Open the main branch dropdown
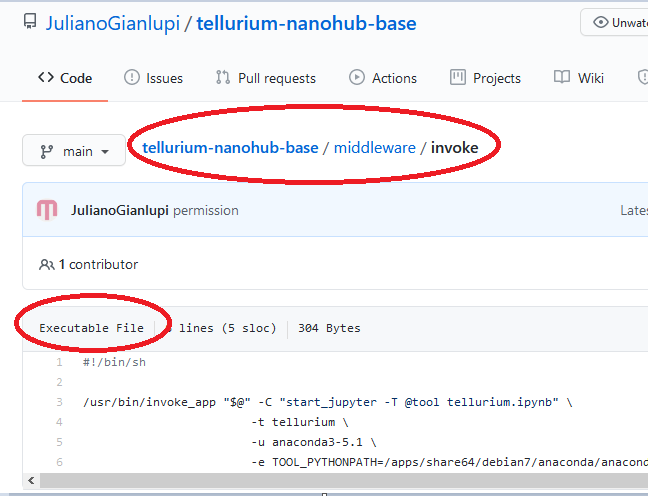This screenshot has width=648, height=496. click(x=74, y=150)
